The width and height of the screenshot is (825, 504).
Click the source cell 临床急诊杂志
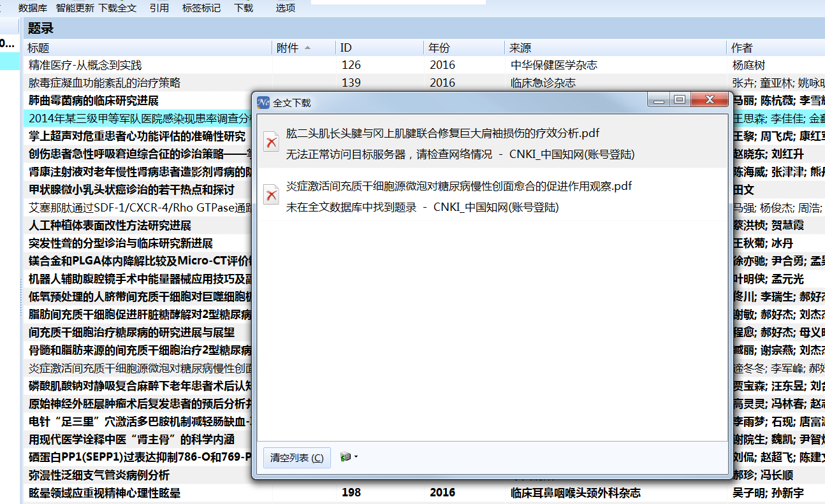click(x=543, y=83)
